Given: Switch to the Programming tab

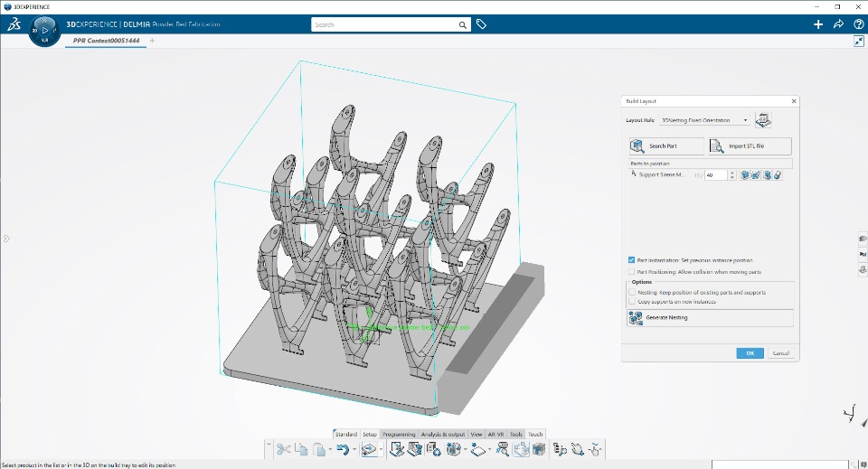Looking at the screenshot, I should pyautogui.click(x=399, y=434).
